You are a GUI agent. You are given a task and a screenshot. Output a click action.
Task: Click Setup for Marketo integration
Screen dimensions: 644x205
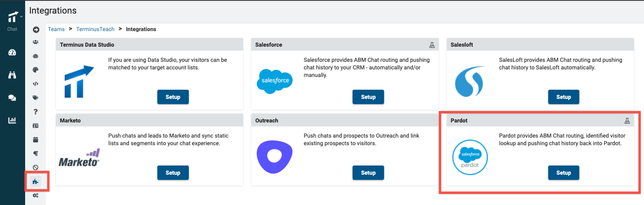[173, 173]
